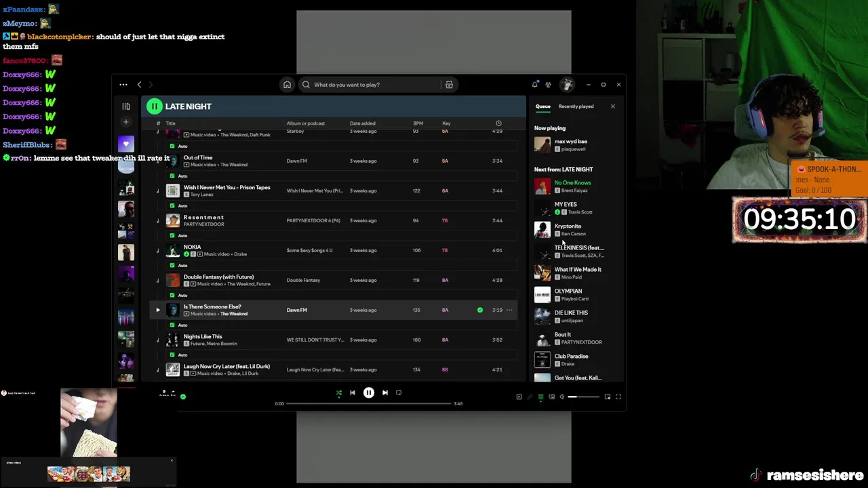Toggle Auto checkbox under Double Fantasy
The width and height of the screenshot is (868, 488).
coord(172,295)
